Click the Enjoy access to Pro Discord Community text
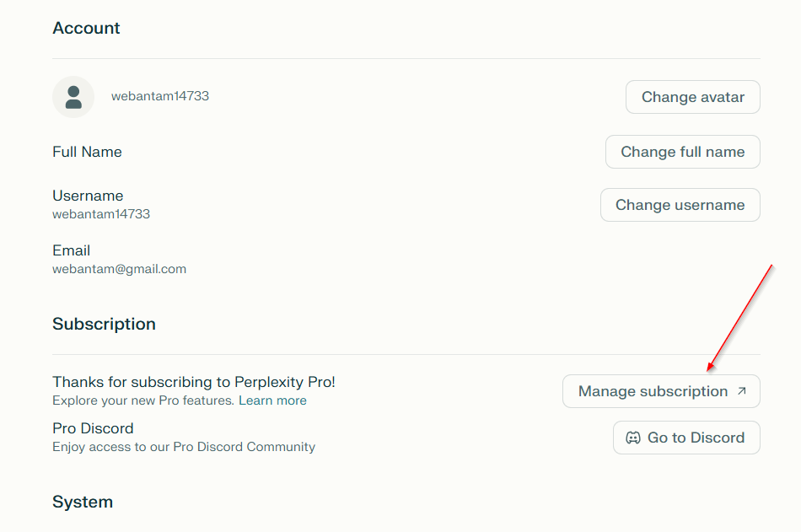The height and width of the screenshot is (532, 801). pos(184,447)
